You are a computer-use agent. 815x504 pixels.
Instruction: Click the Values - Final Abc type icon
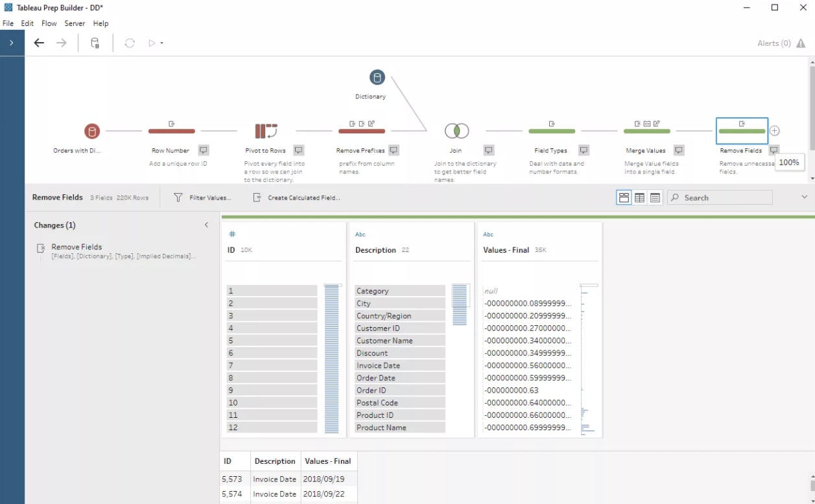pos(488,235)
